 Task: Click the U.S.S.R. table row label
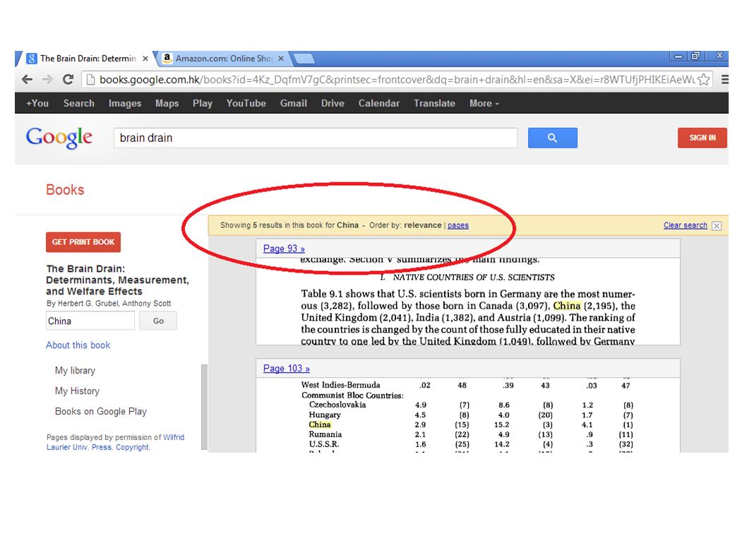coord(324,444)
